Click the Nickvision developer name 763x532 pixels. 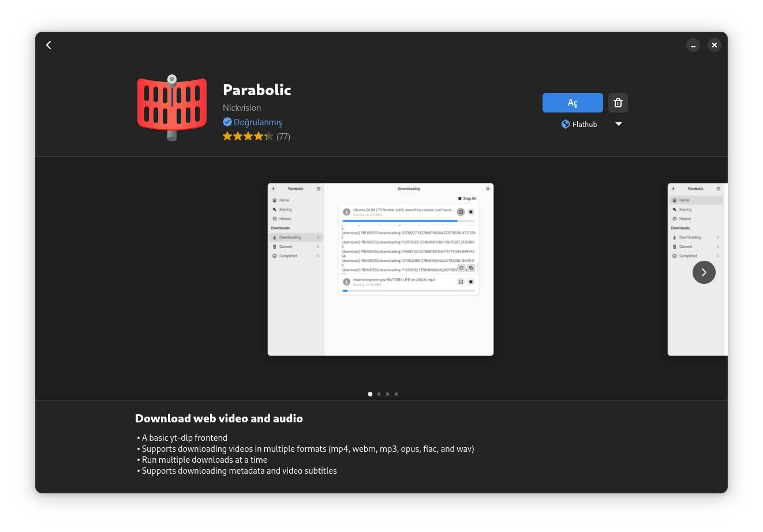pyautogui.click(x=242, y=108)
